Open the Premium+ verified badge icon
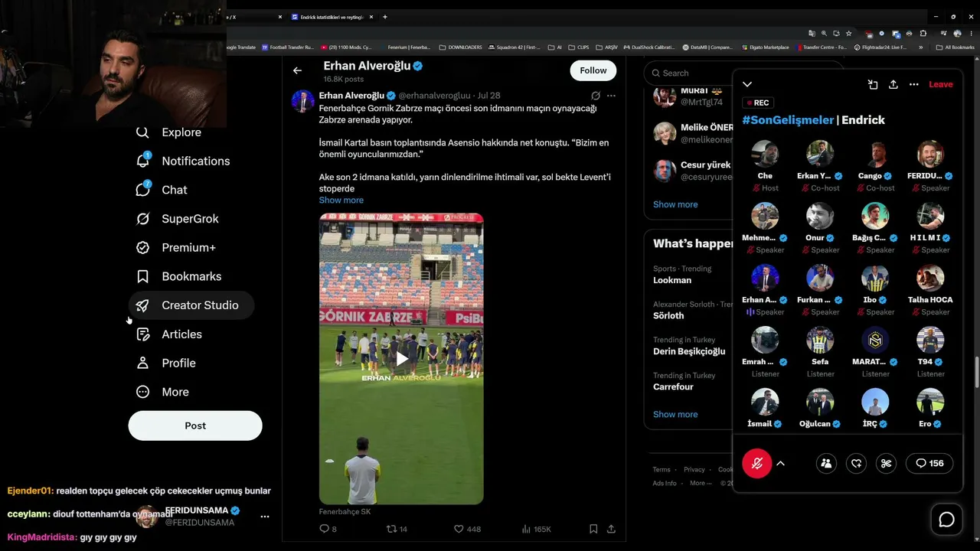 pyautogui.click(x=142, y=248)
